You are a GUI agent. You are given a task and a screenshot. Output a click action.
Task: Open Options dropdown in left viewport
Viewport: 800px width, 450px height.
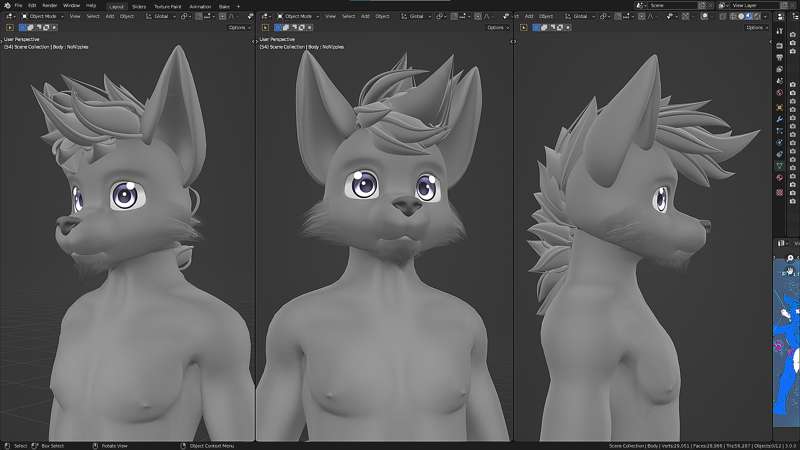coord(239,28)
